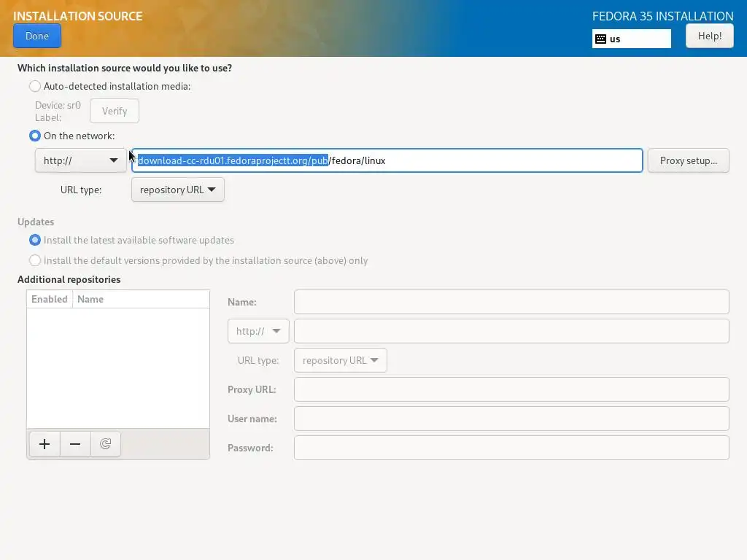Click the Done button
The image size is (747, 560).
[x=37, y=36]
